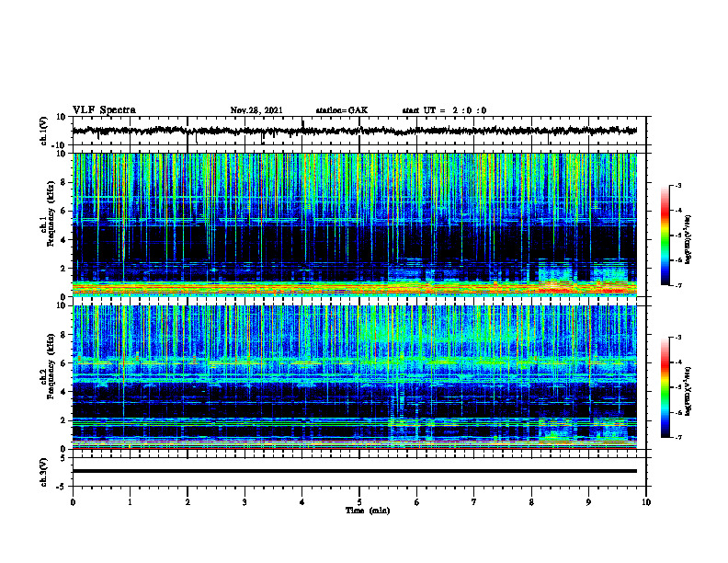Click the time axis tick label '2'
Screen dimensions: 728x563
tap(188, 502)
